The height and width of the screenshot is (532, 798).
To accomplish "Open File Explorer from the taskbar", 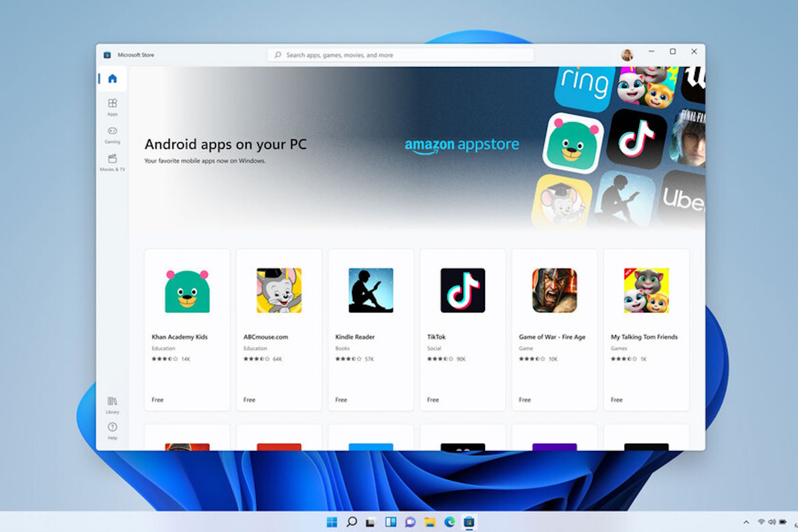I will point(430,522).
